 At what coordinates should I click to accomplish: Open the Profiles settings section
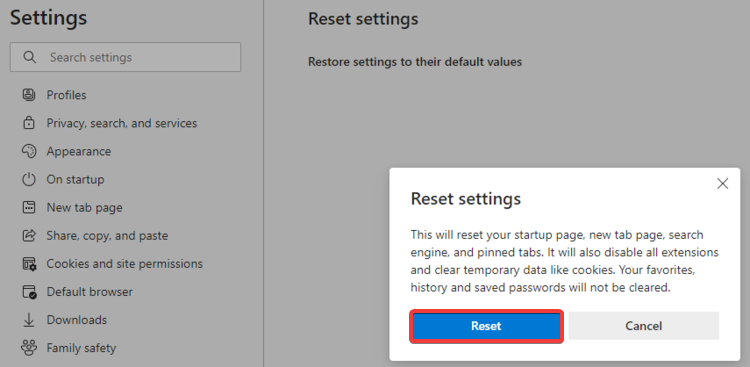(66, 95)
